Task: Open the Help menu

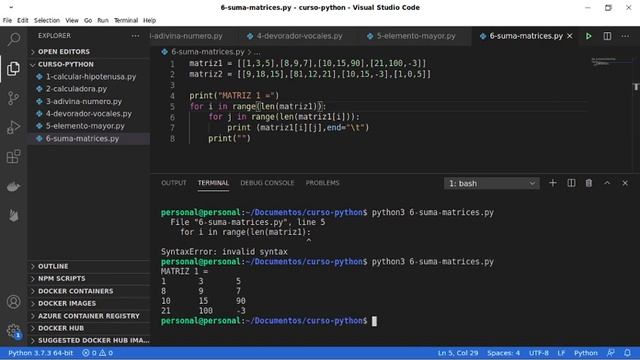Action: coord(149,20)
